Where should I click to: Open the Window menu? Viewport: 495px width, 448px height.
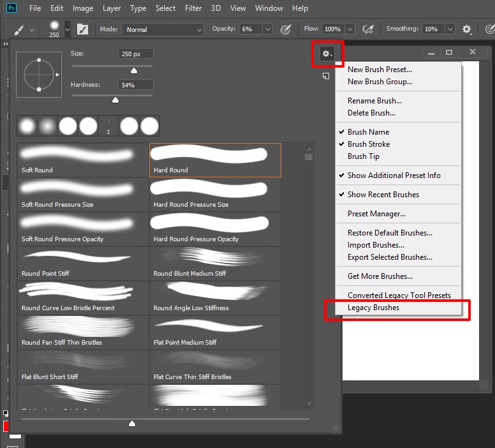pyautogui.click(x=269, y=8)
